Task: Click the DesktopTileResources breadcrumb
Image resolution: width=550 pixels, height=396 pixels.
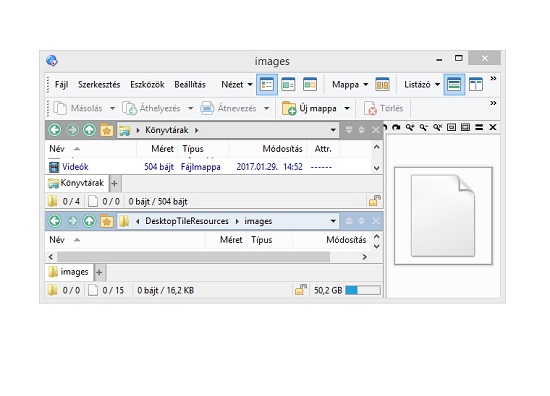Action: coord(187,221)
